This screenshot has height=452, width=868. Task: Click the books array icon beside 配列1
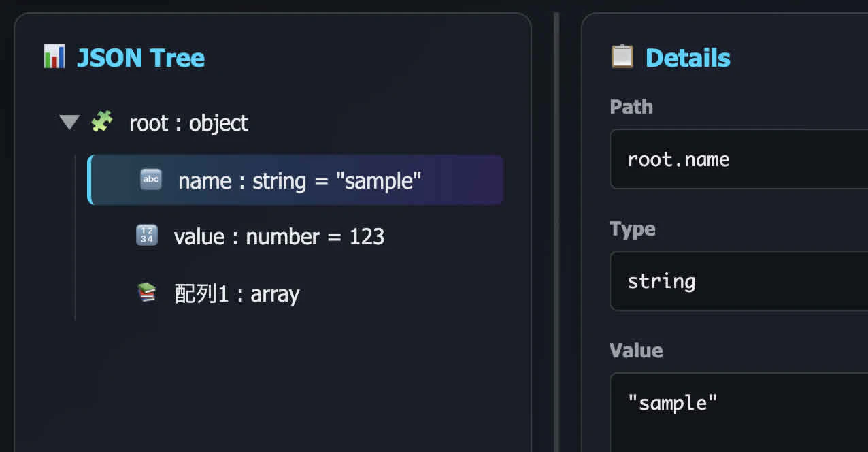[x=147, y=293]
